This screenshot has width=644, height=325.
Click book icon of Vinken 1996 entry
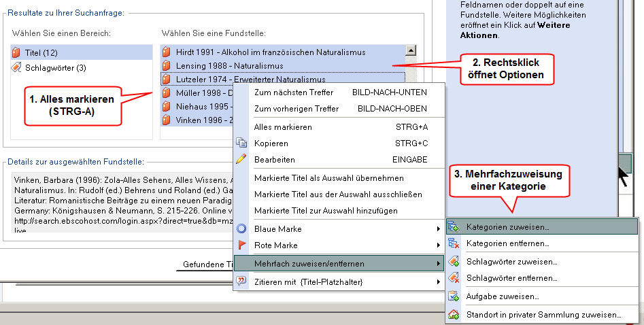coord(167,120)
